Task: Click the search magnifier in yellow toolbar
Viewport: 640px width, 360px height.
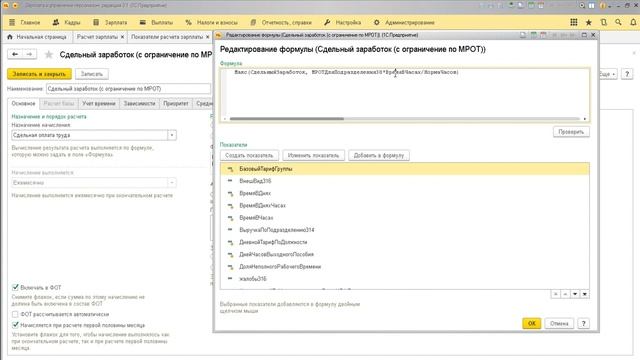Action: pyautogui.click(x=618, y=22)
